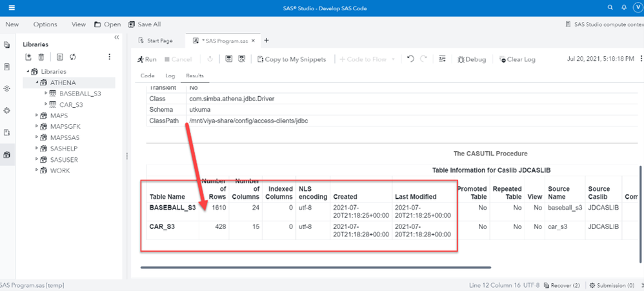The image size is (644, 291).
Task: Open notifications bell
Action: pos(624,8)
